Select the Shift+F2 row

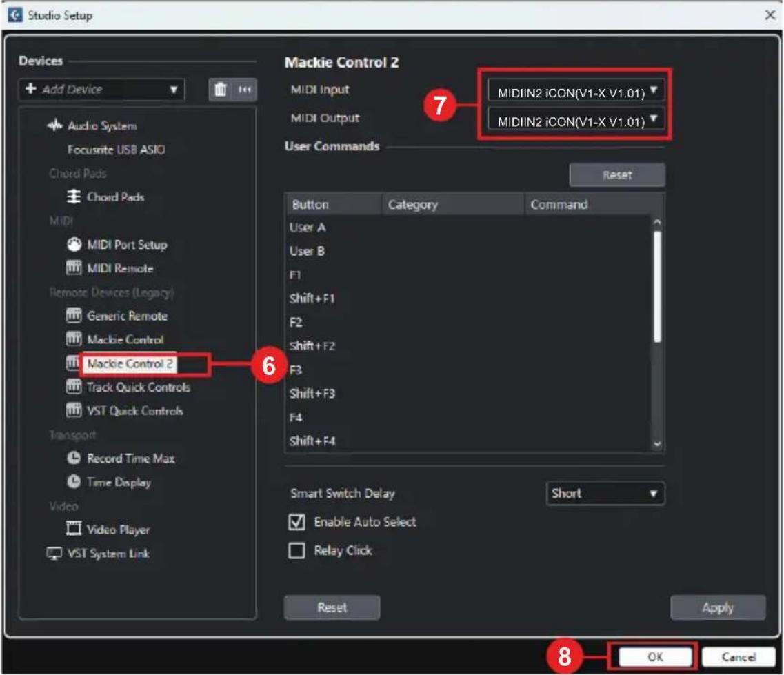point(469,346)
